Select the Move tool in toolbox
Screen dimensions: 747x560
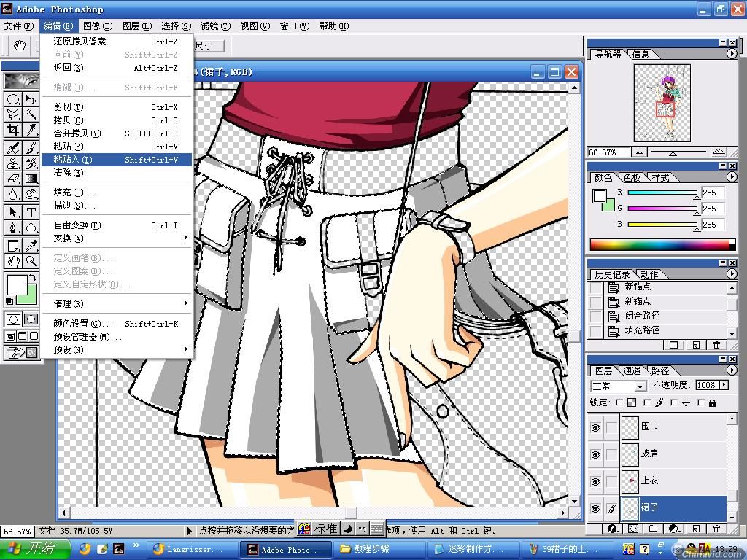(31, 99)
